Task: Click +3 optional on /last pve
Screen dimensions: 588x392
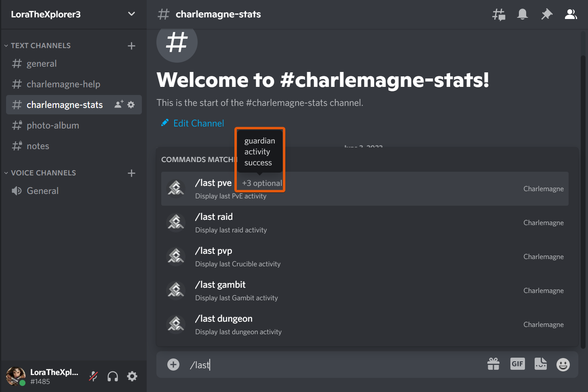Action: coord(262,183)
